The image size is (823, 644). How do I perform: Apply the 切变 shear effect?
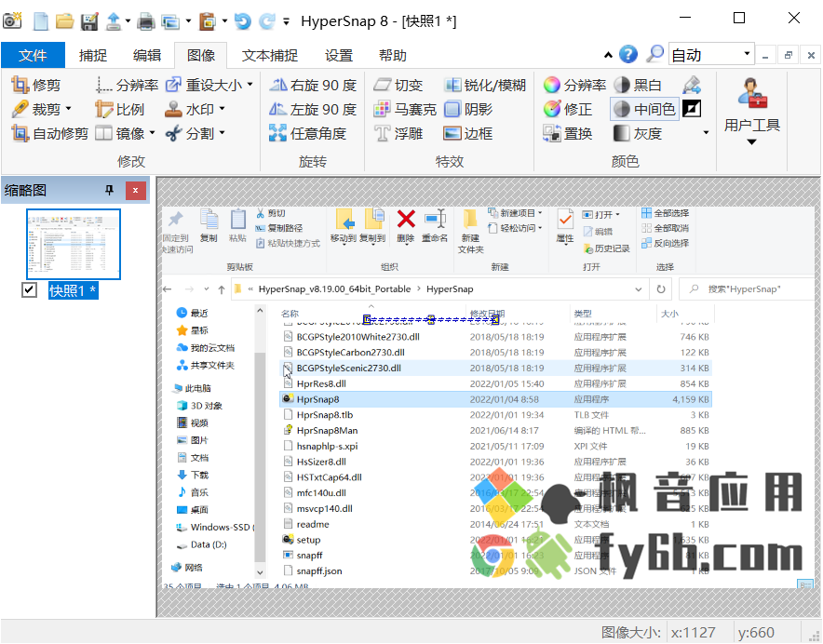(398, 85)
